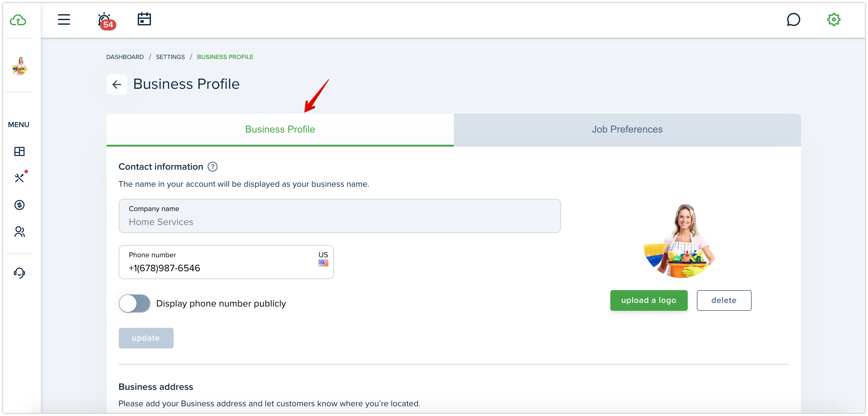Open the dollar payments icon in sidebar

(x=19, y=205)
